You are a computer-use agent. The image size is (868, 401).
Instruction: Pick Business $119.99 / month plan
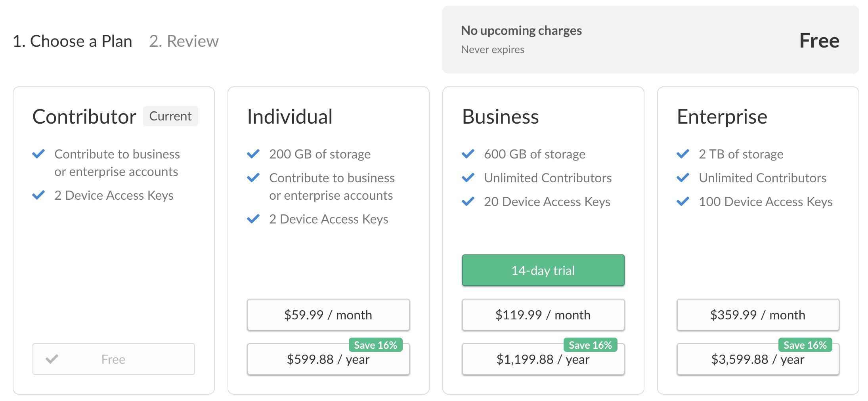[543, 315]
